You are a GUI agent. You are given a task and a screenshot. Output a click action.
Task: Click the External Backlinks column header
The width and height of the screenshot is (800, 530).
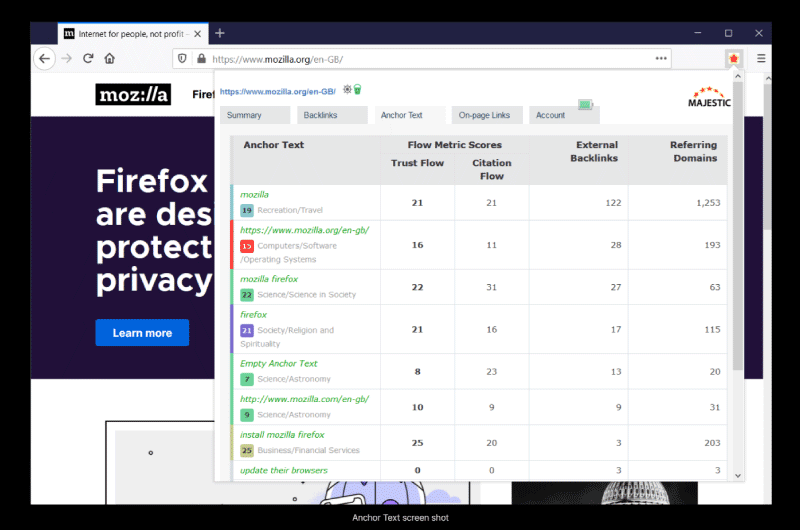(x=594, y=152)
